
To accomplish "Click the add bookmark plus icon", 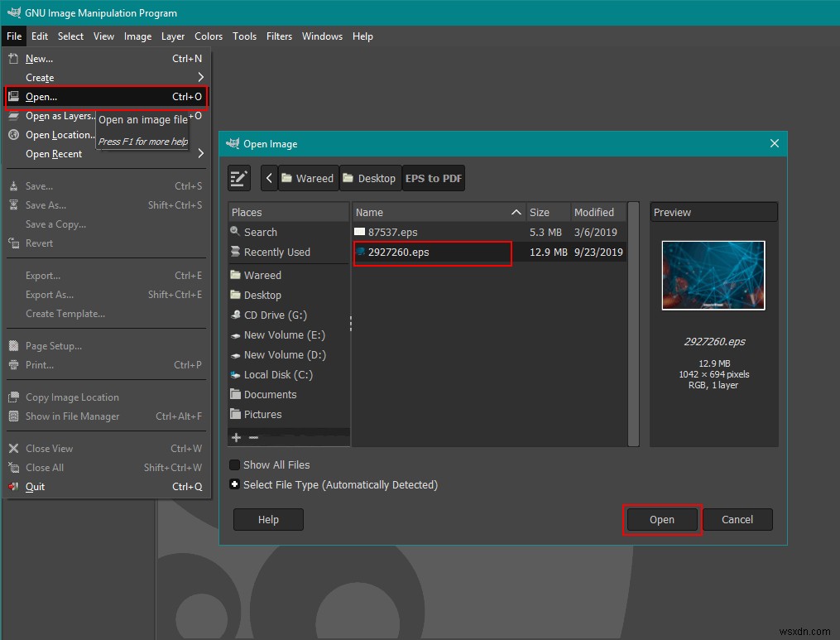I will point(236,437).
